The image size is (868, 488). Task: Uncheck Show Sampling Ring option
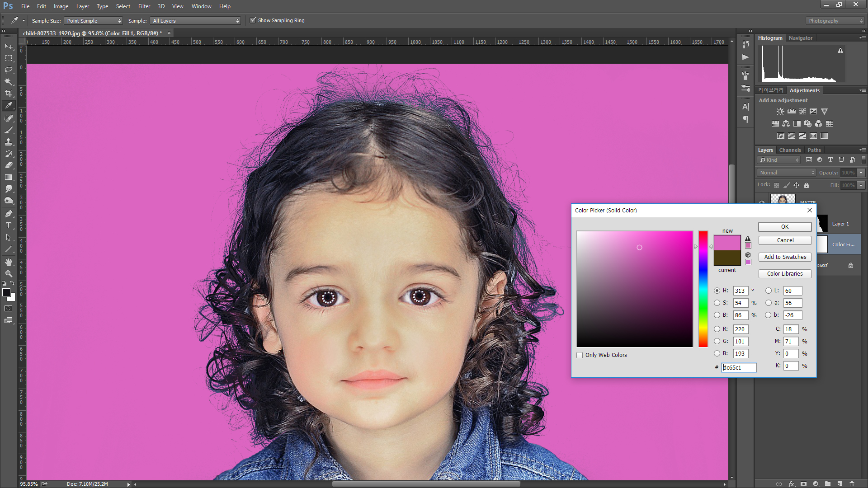click(x=253, y=20)
